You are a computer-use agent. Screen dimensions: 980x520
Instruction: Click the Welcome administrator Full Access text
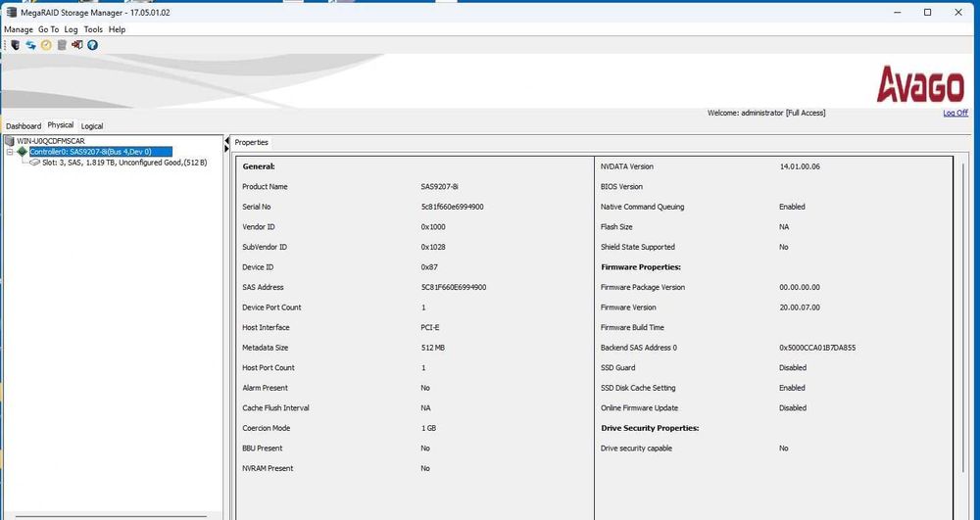point(766,113)
